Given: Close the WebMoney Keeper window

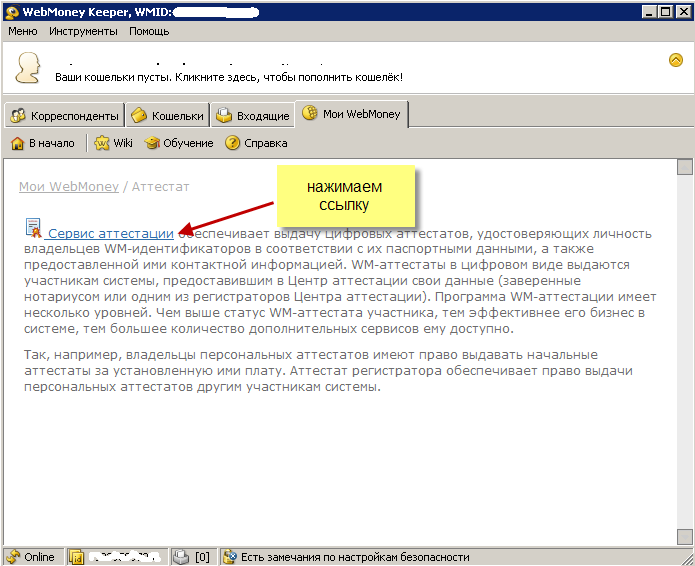Looking at the screenshot, I should click(683, 12).
